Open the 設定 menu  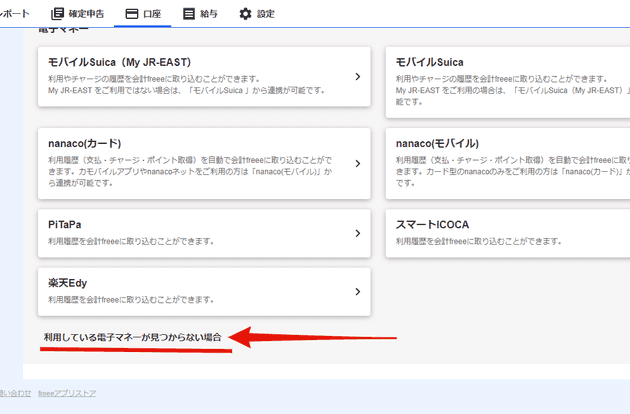pos(256,14)
